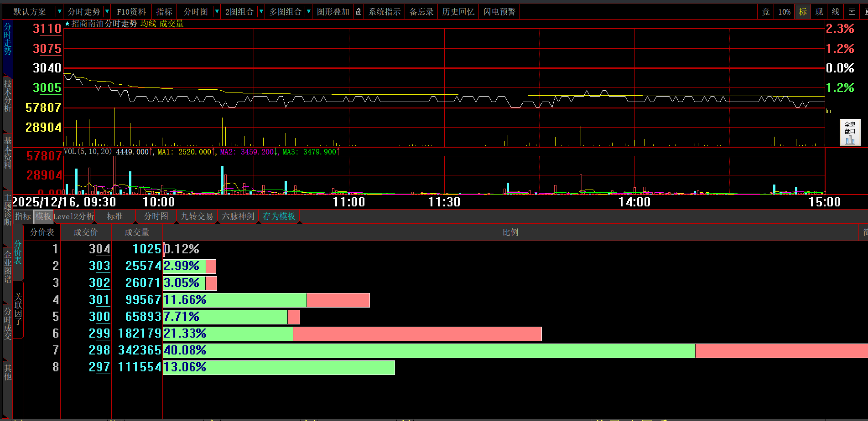868x421 pixels.
Task: Select the 关联因子 vertical tab
Action: 18,309
